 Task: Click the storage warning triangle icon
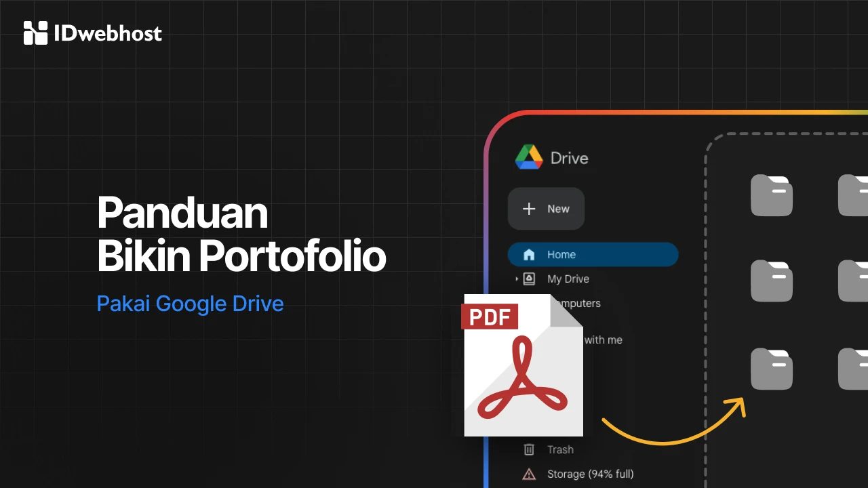click(529, 474)
